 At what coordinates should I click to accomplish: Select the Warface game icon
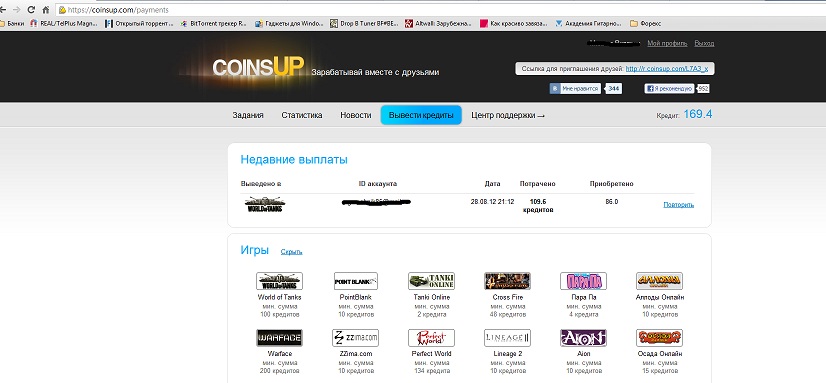coord(279,338)
